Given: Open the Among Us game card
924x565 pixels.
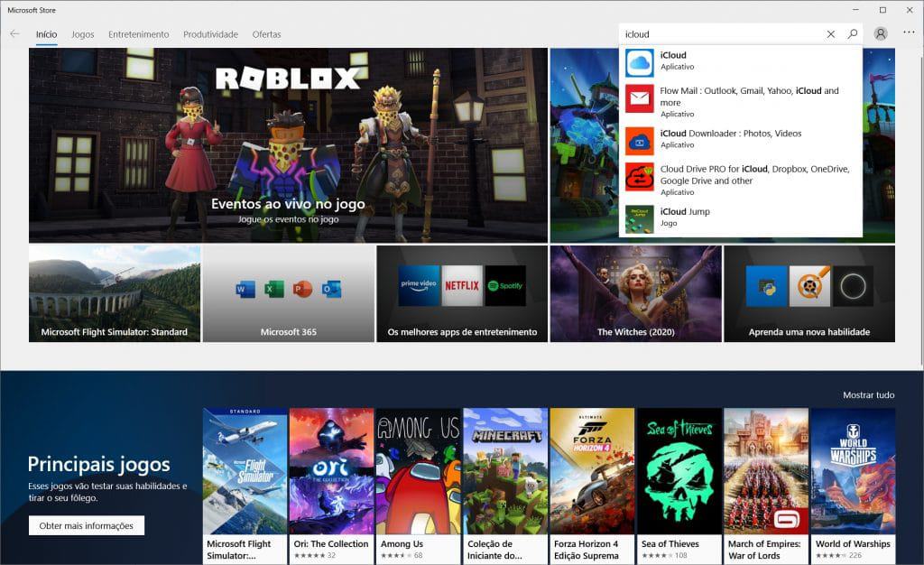Looking at the screenshot, I should point(419,486).
